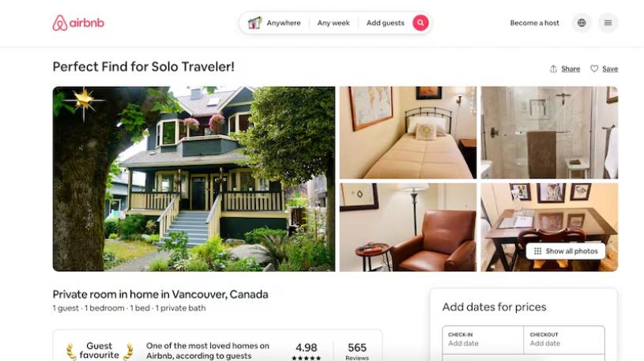This screenshot has height=361, width=644.
Task: Click the Share link text
Action: coord(571,69)
